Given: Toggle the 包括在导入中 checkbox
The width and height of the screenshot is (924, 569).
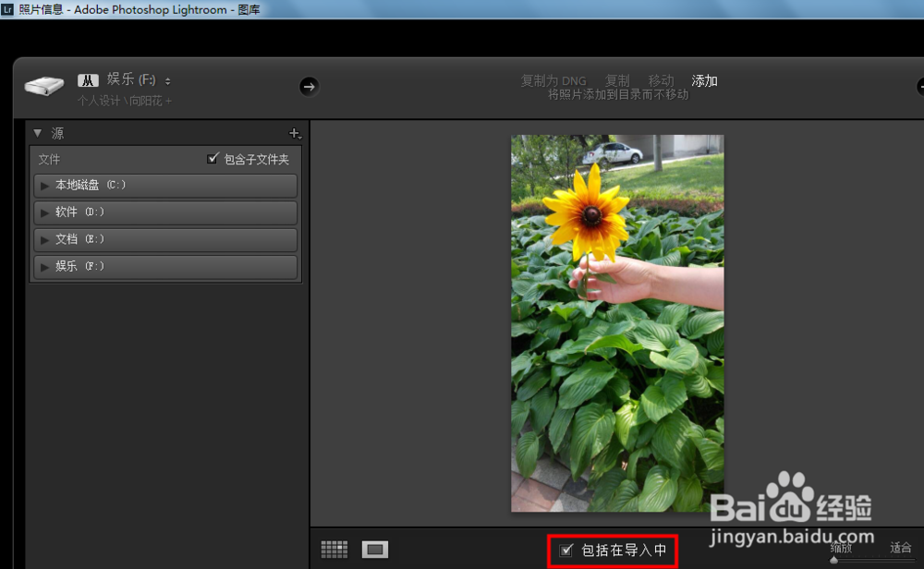Looking at the screenshot, I should click(566, 551).
